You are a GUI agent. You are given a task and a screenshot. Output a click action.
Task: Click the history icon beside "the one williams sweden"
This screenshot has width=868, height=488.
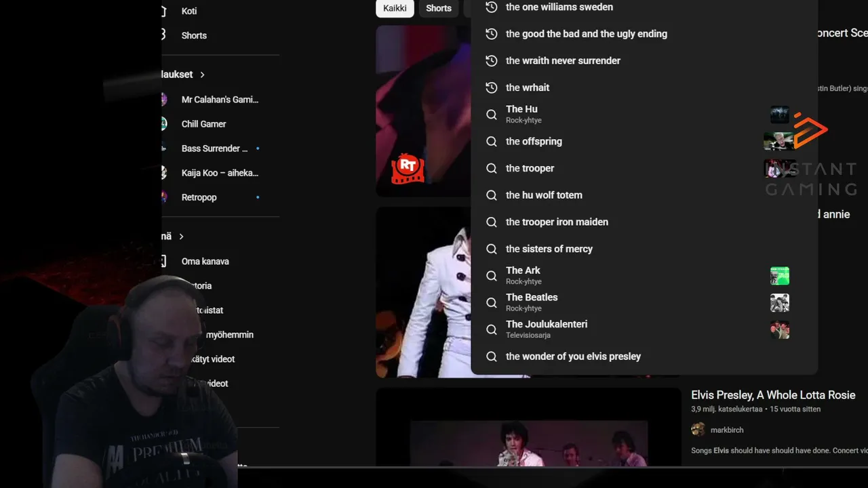(x=492, y=7)
